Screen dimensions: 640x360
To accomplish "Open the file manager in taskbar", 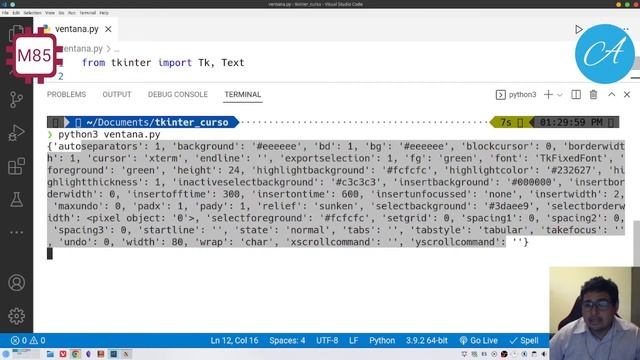I will pyautogui.click(x=50, y=354).
